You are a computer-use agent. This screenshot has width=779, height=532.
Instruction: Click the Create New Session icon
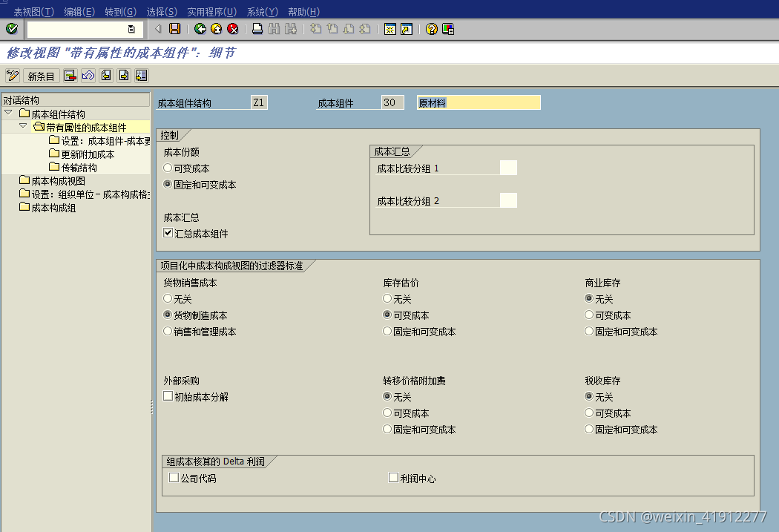(390, 29)
